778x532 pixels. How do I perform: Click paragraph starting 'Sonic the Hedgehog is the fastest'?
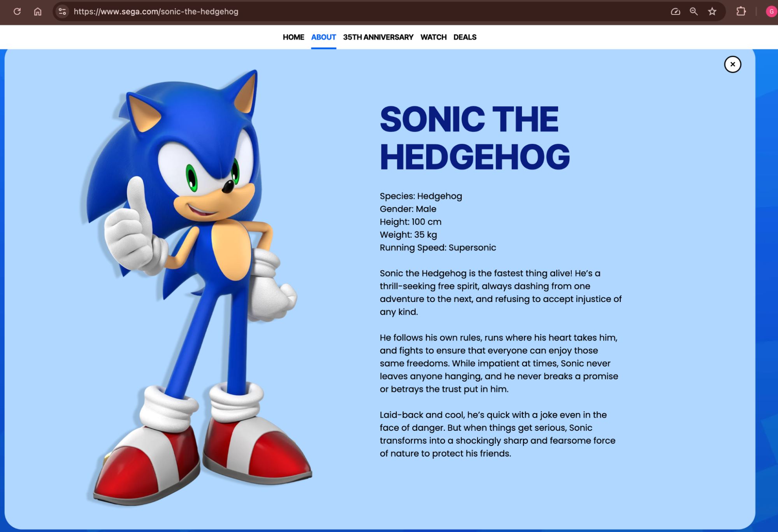coord(501,293)
